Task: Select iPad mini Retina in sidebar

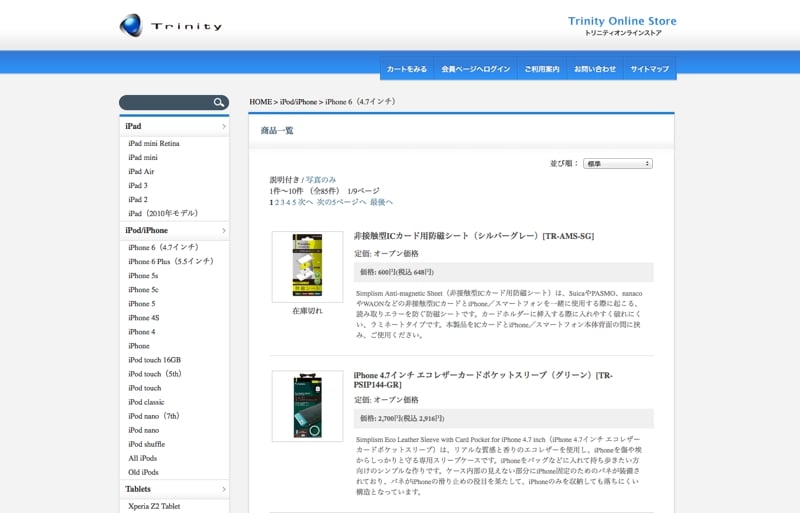Action: tap(154, 143)
